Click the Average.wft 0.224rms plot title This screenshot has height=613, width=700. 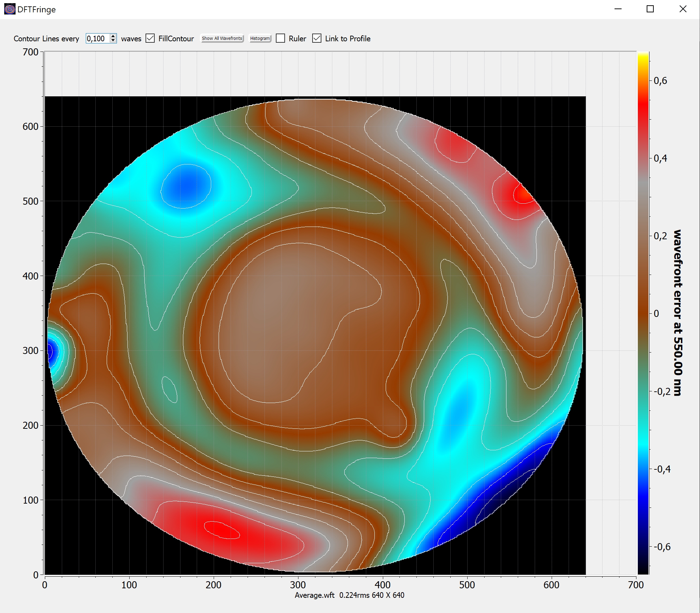(x=349, y=595)
